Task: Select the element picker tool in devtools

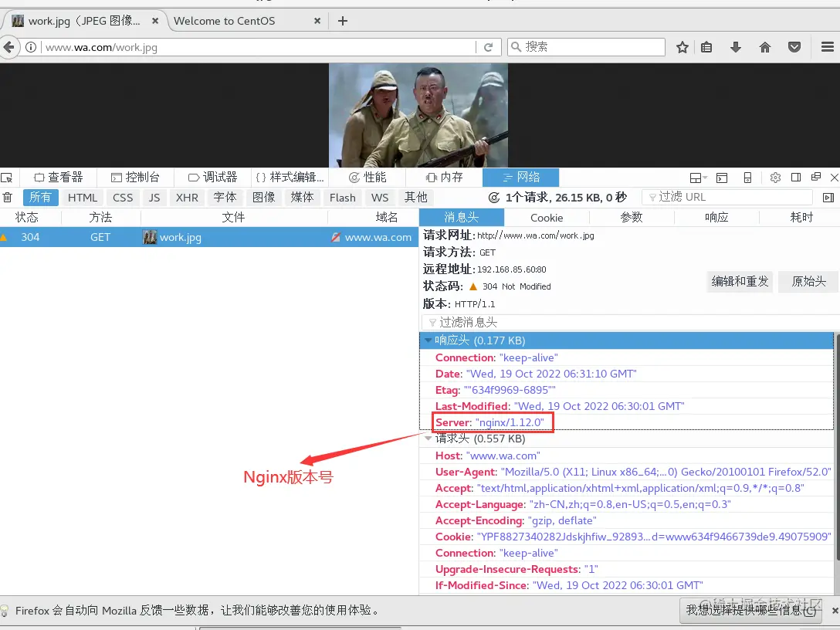Action: [8, 177]
